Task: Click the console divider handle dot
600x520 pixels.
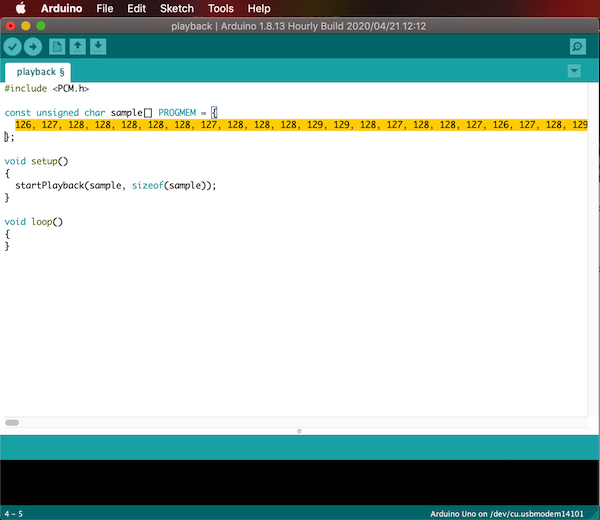Action: pos(299,431)
